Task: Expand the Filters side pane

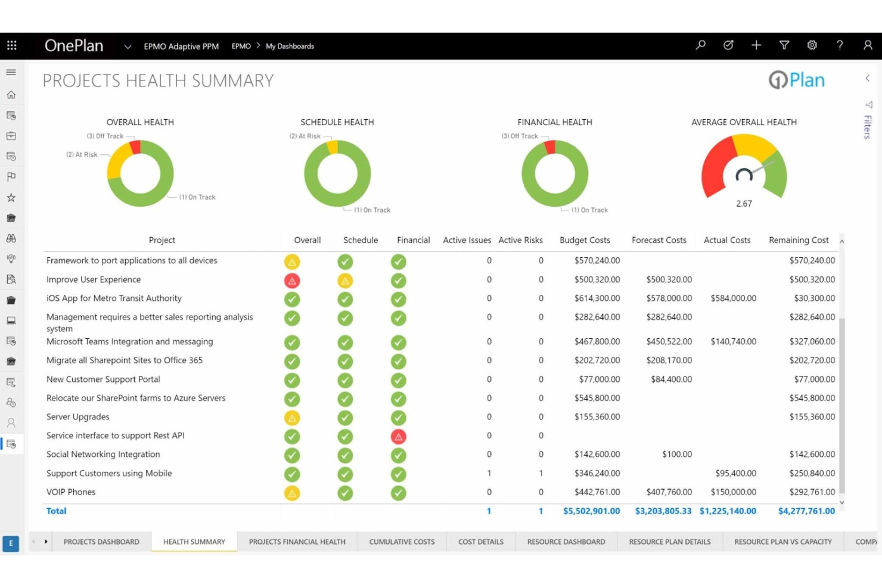Action: (x=868, y=121)
